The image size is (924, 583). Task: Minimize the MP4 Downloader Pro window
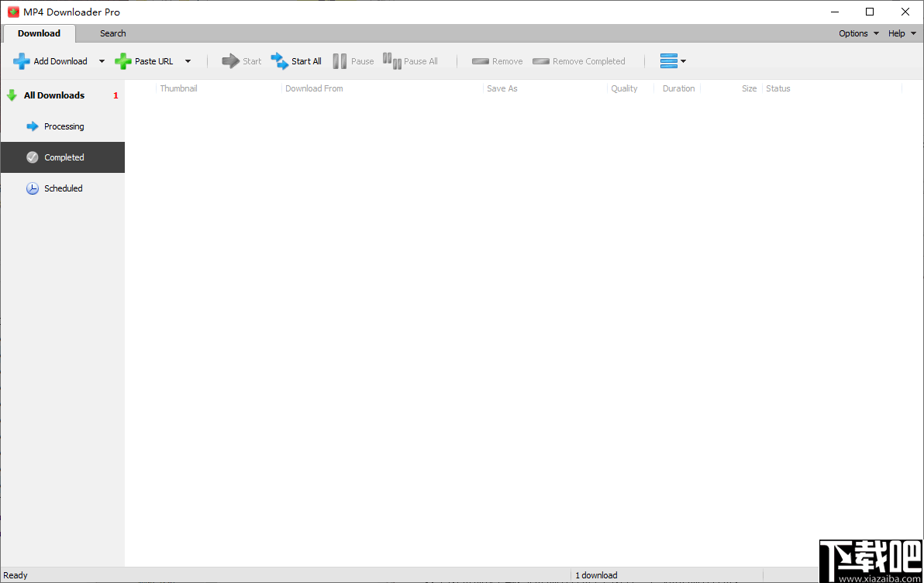tap(835, 12)
